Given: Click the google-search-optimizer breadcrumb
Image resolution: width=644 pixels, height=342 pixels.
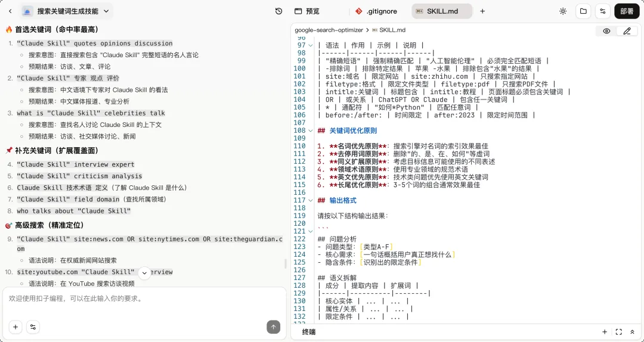Looking at the screenshot, I should [329, 30].
